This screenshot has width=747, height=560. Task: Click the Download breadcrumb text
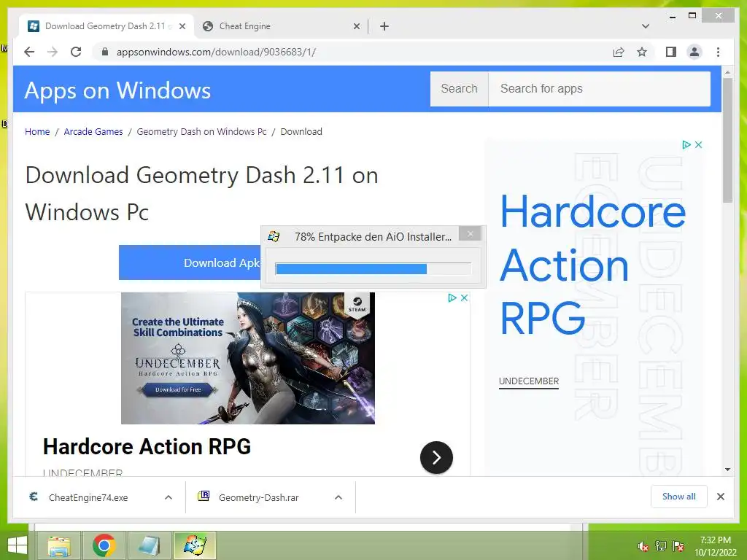301,131
